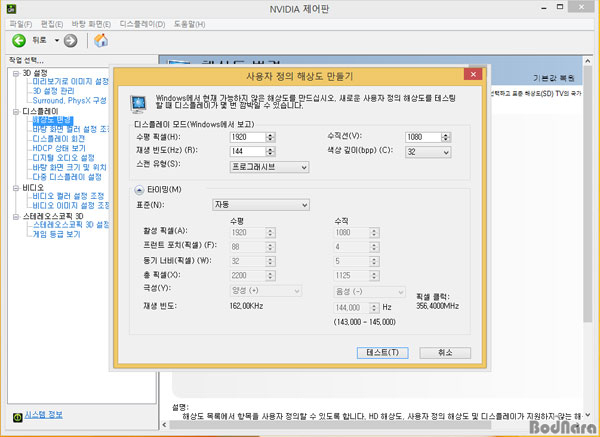Select 디지털 오디오 설정 tree item
The image size is (600, 437).
pos(64,158)
